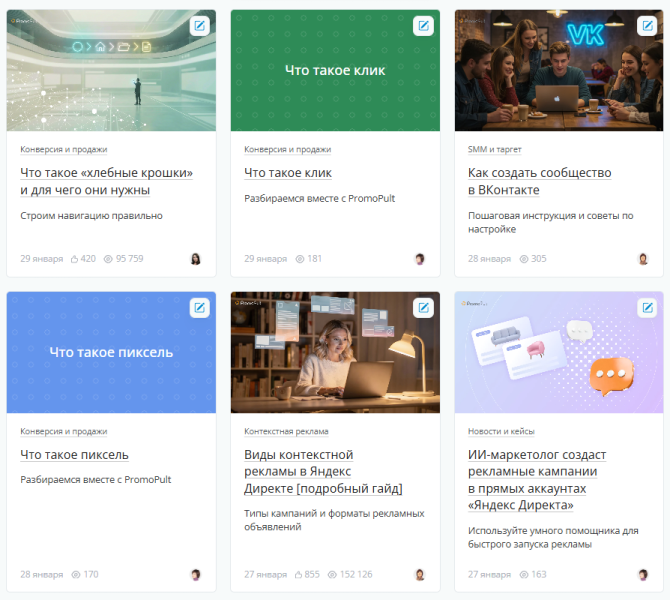Select «Контекстная реклама» category tag

[x=286, y=431]
